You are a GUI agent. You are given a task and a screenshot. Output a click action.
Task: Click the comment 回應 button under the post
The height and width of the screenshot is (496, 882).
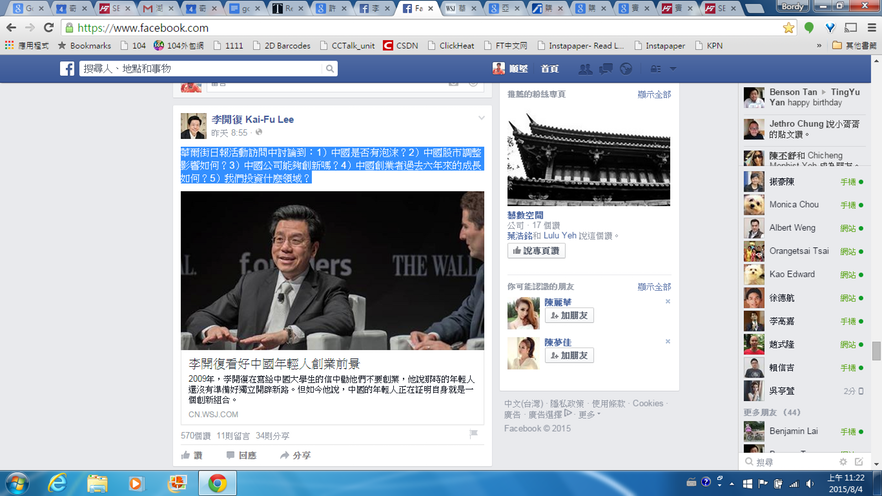point(241,455)
